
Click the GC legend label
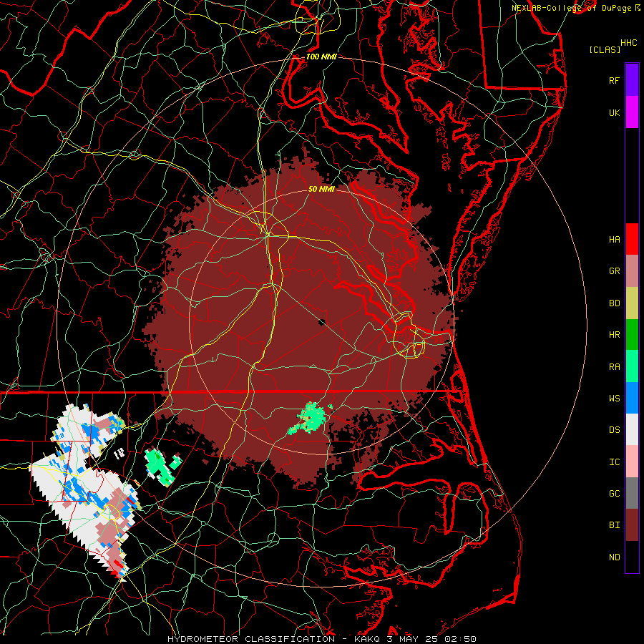click(614, 494)
